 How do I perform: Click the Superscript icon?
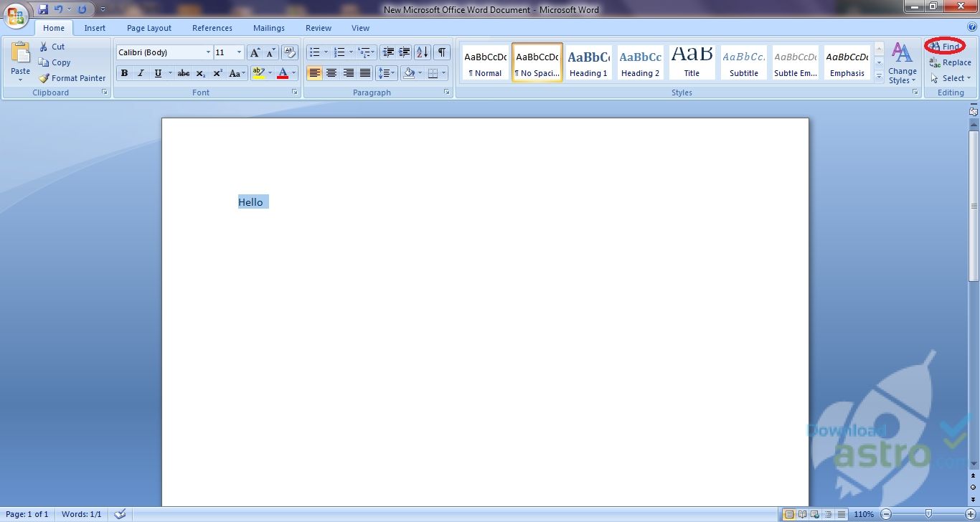tap(217, 73)
